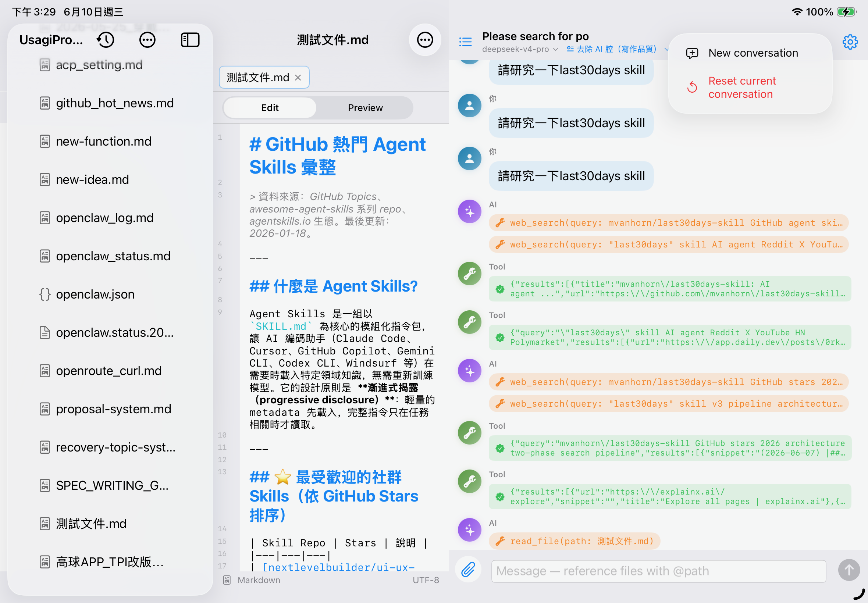Click the openclaw.status.20... document icon
Screen dimensions: 868x603
point(45,332)
